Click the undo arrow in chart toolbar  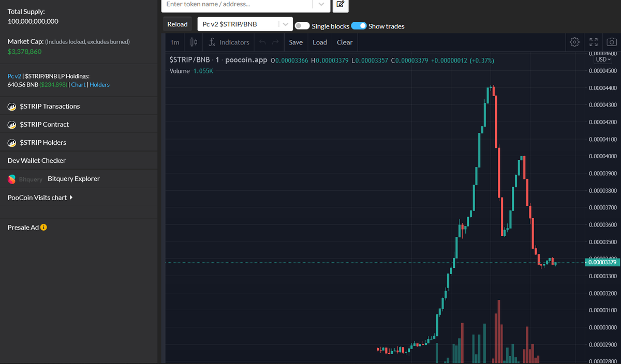(262, 42)
